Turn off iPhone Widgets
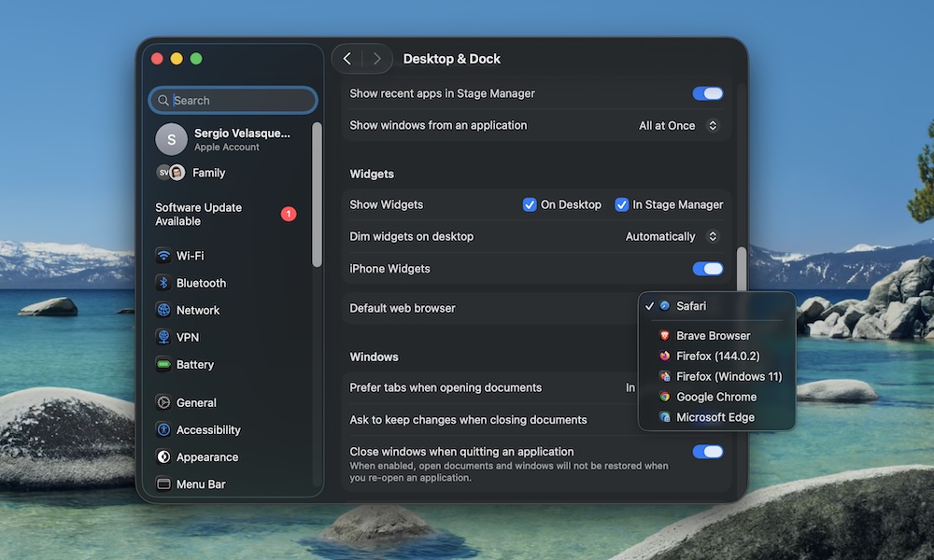Viewport: 934px width, 560px height. [x=707, y=268]
